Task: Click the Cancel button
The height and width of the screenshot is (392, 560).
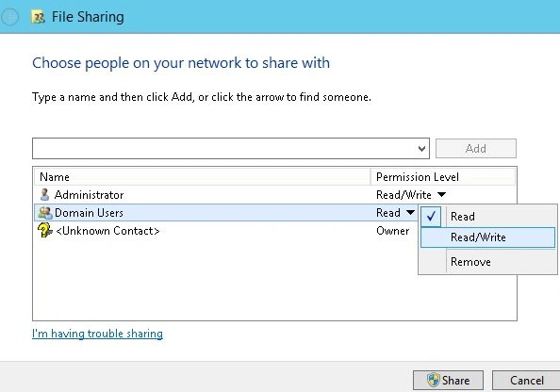Action: point(526,380)
